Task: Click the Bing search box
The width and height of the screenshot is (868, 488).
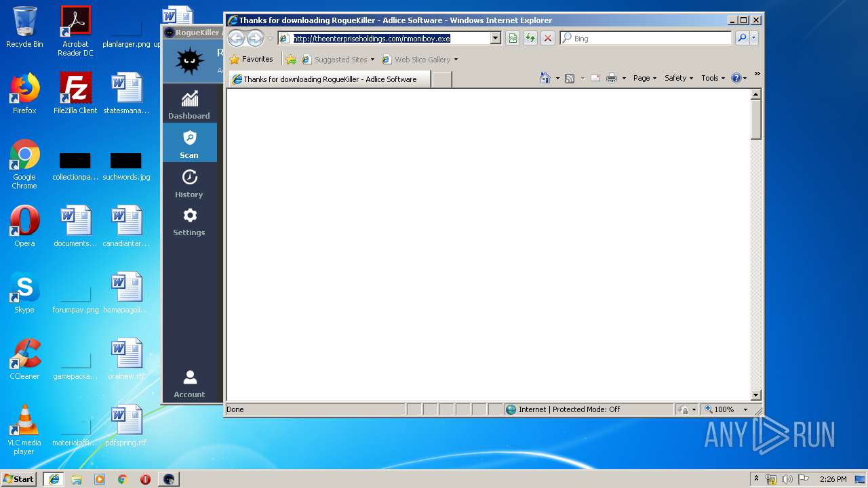Action: point(646,38)
